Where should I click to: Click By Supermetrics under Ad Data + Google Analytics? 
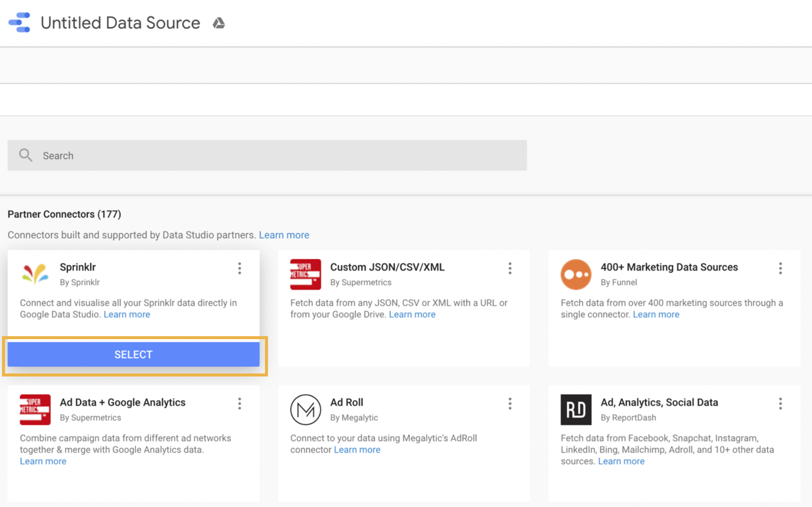[90, 417]
